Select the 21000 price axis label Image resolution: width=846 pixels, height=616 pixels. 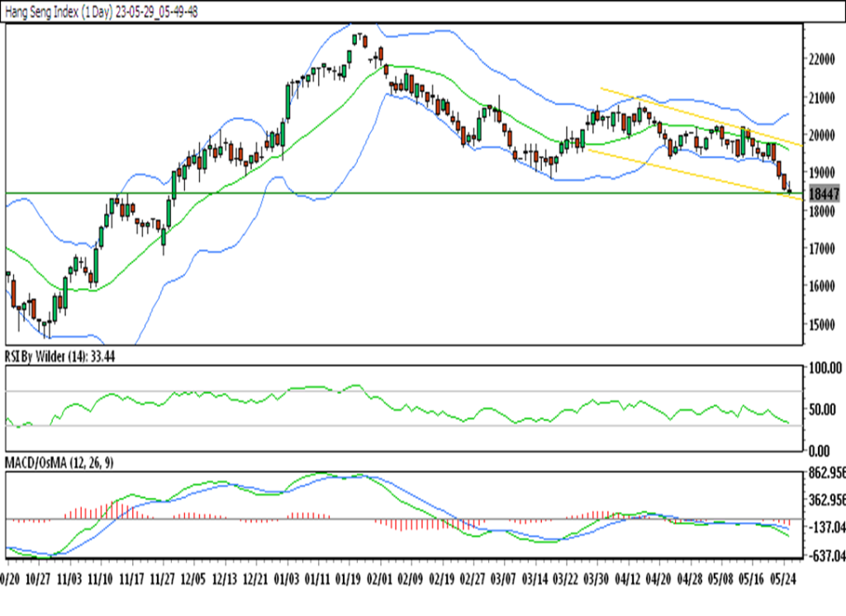coord(821,97)
